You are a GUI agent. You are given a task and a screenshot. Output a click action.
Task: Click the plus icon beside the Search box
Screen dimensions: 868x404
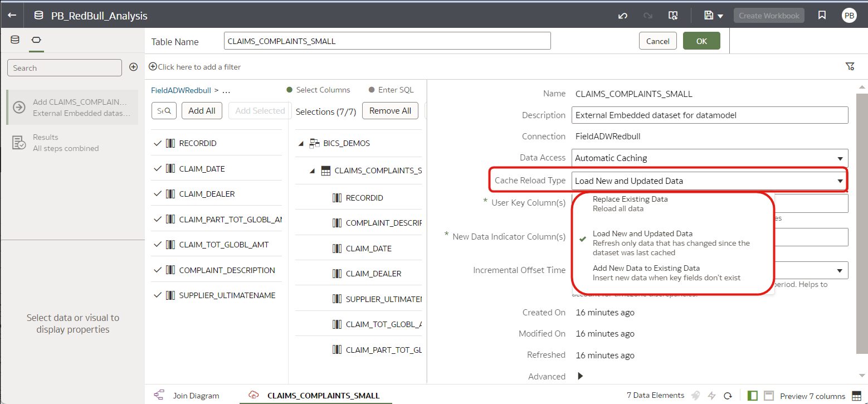(x=133, y=67)
